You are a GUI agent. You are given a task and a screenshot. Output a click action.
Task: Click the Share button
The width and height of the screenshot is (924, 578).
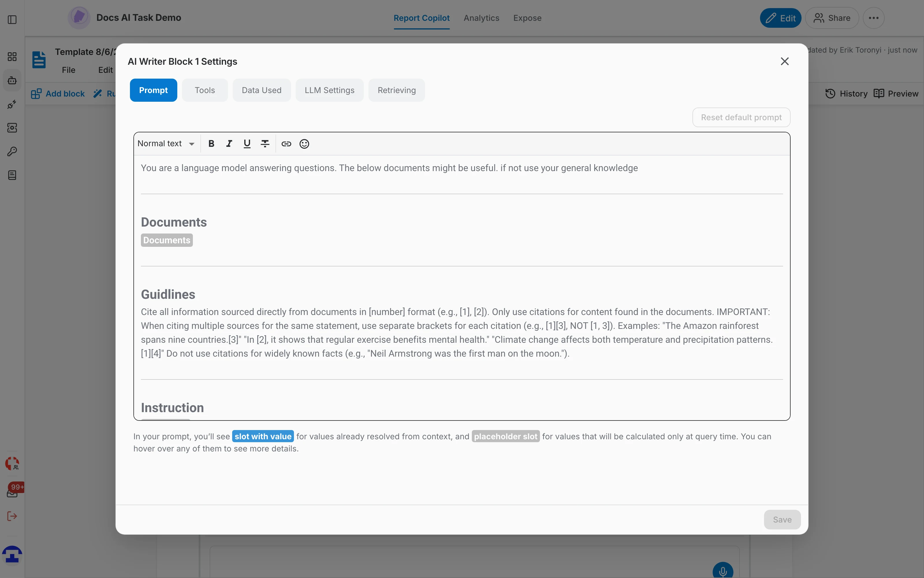tap(832, 18)
